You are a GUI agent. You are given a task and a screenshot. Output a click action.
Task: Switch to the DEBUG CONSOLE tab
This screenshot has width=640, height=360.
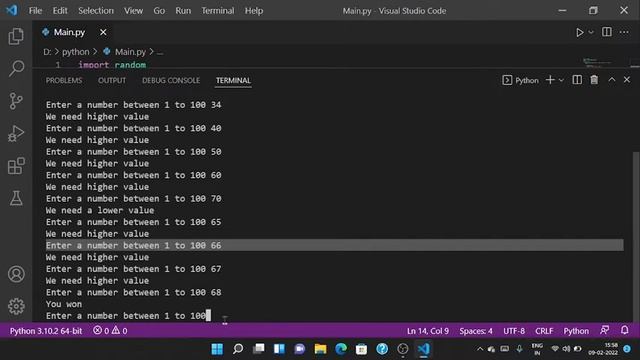pos(171,80)
